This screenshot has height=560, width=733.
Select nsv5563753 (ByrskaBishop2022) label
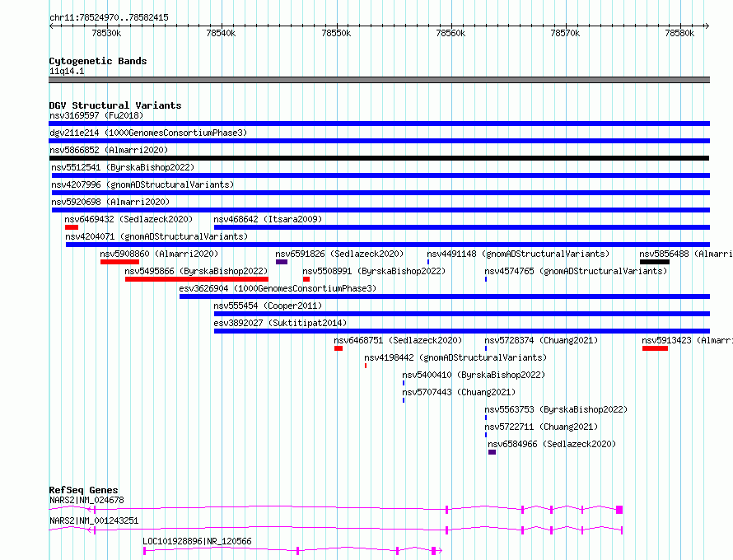point(556,409)
